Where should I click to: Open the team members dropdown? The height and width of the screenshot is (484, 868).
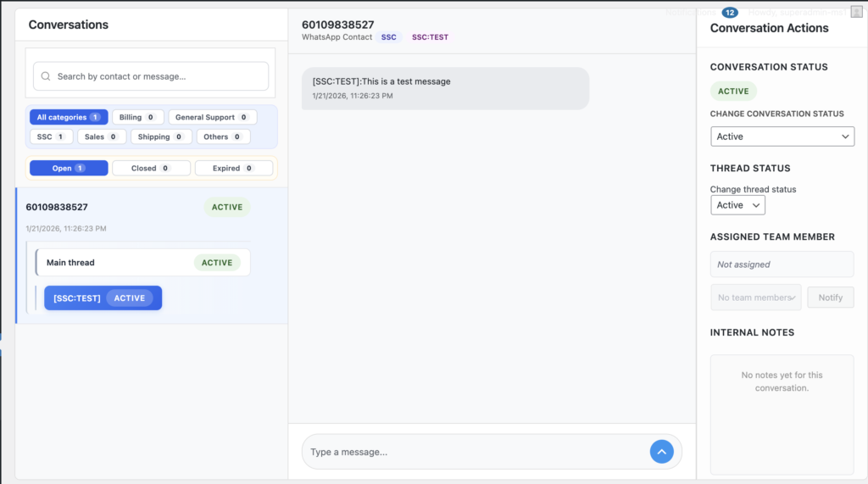755,298
